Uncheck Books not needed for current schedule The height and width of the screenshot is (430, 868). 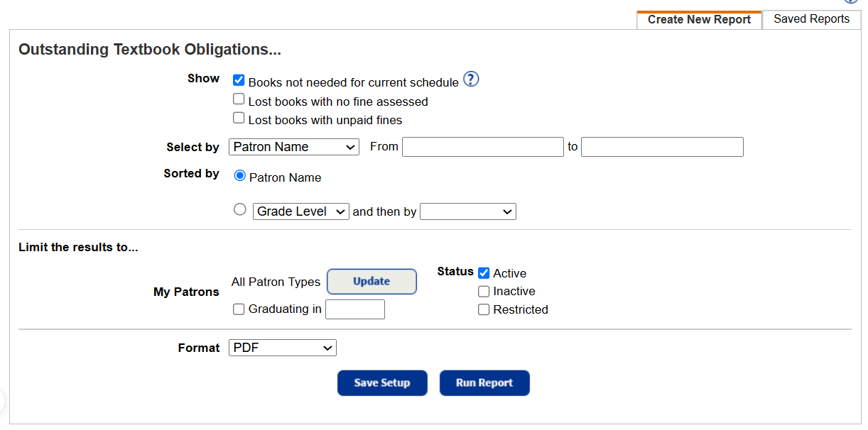tap(239, 80)
